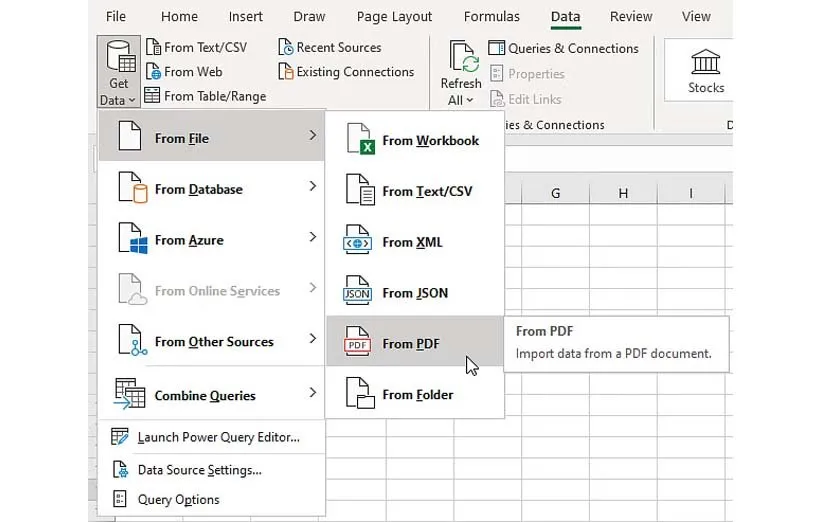Click the Get Data database icon

point(119,56)
